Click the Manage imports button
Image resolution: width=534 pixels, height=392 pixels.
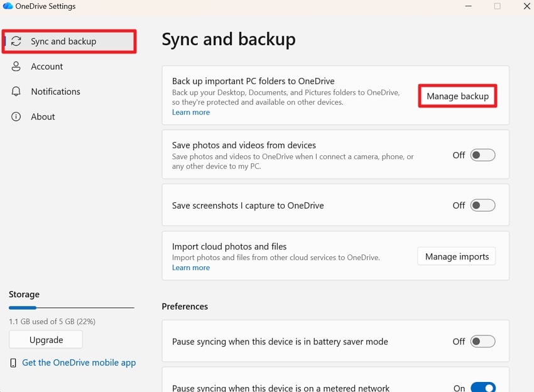pos(456,256)
